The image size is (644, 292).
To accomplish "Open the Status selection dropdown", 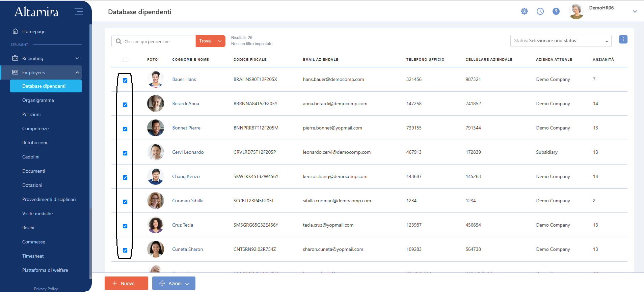I will [561, 41].
